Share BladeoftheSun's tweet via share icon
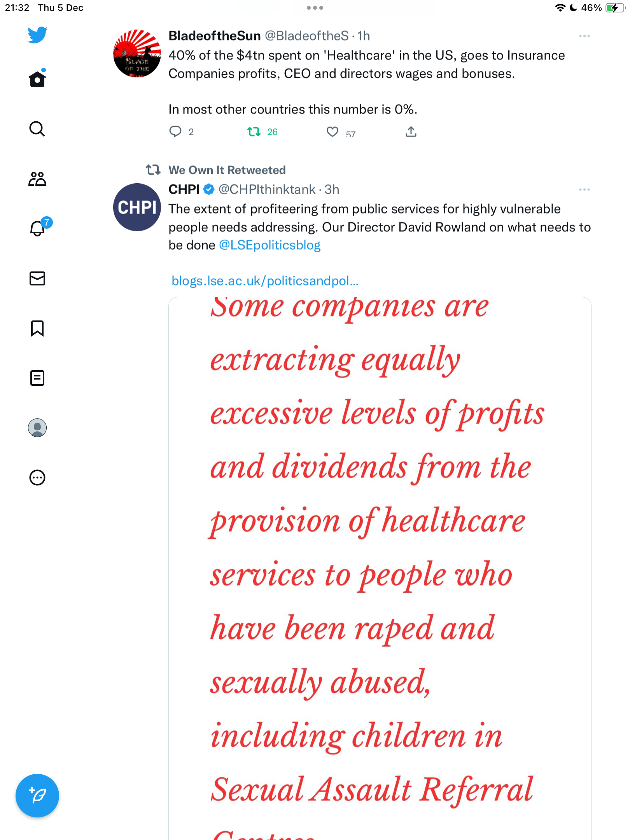Viewport: 630px width, 840px height. [411, 132]
